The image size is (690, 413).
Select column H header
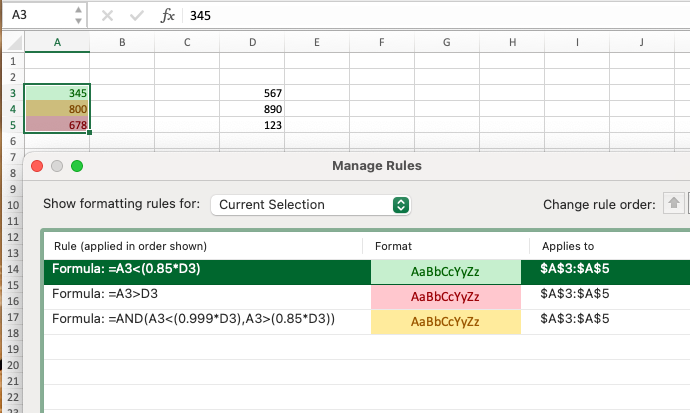point(512,43)
